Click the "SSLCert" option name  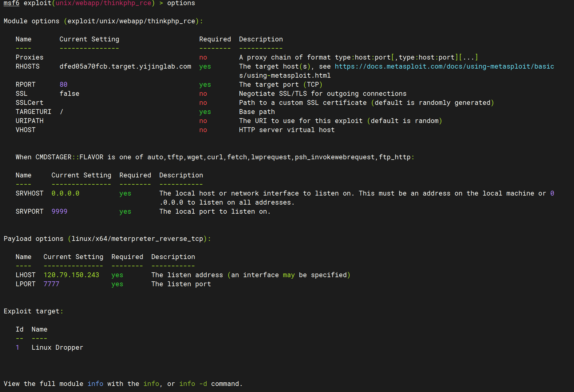(30, 103)
